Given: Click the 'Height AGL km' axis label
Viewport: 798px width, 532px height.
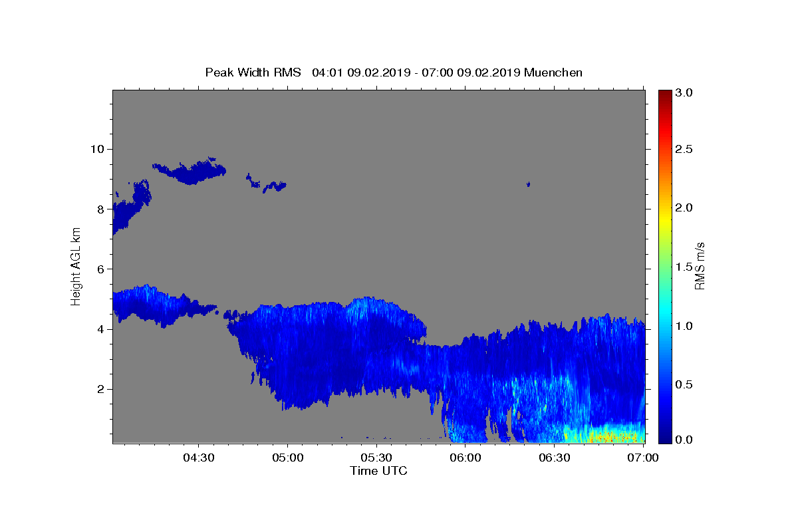Looking at the screenshot, I should point(76,266).
